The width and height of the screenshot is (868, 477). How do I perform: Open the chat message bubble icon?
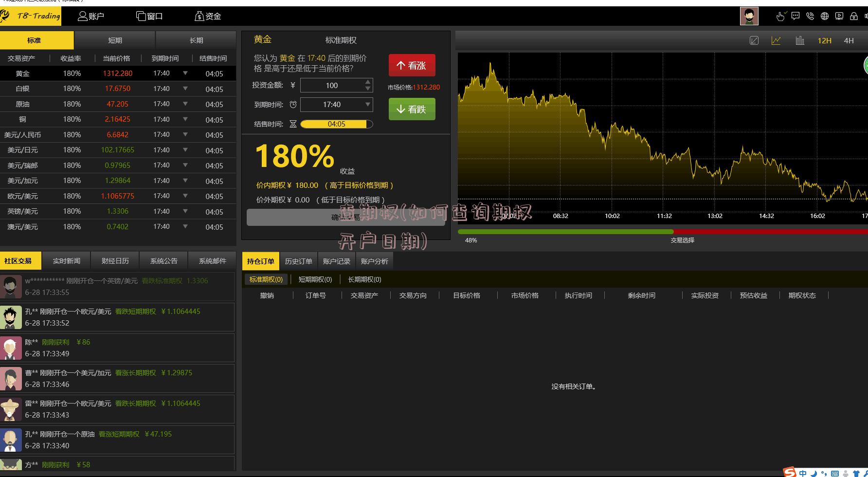pos(796,16)
